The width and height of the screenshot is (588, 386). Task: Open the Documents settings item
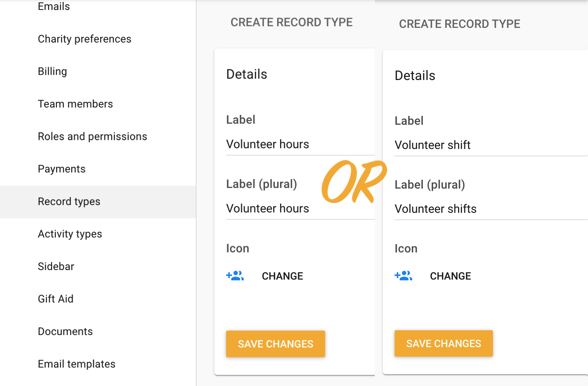tap(65, 331)
